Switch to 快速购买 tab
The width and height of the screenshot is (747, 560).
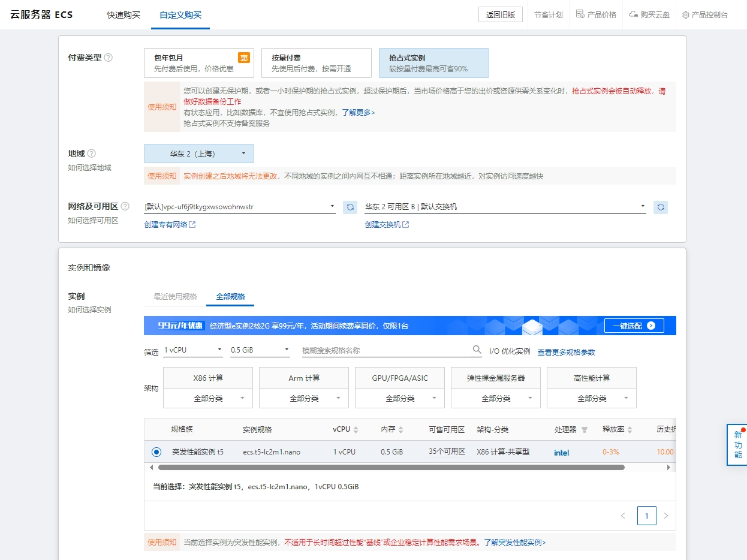coord(124,15)
